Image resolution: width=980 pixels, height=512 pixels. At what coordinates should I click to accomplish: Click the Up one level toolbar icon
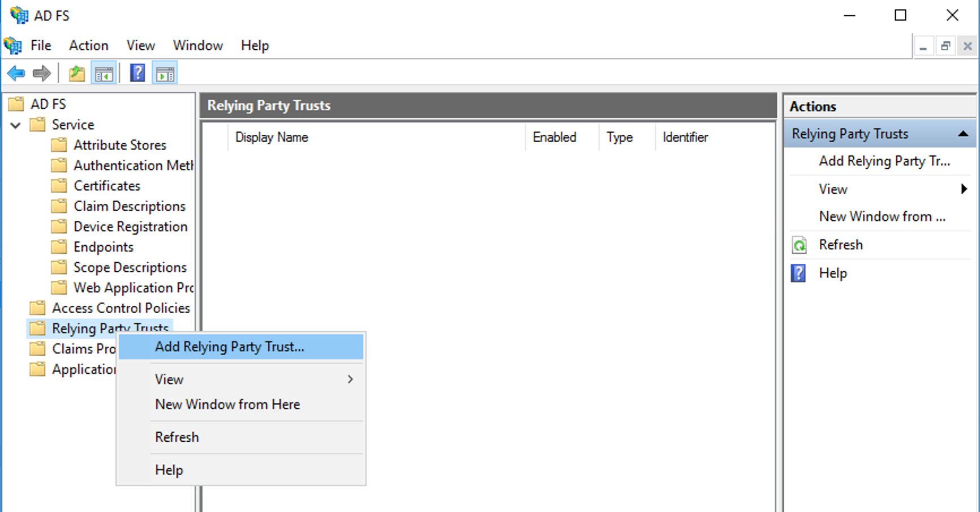click(76, 73)
